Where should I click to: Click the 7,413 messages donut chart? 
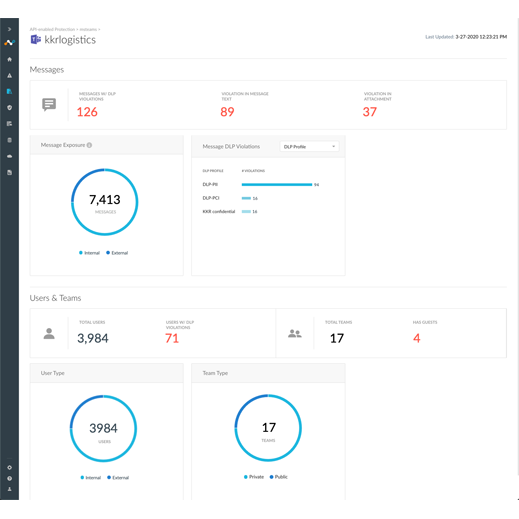click(x=105, y=202)
